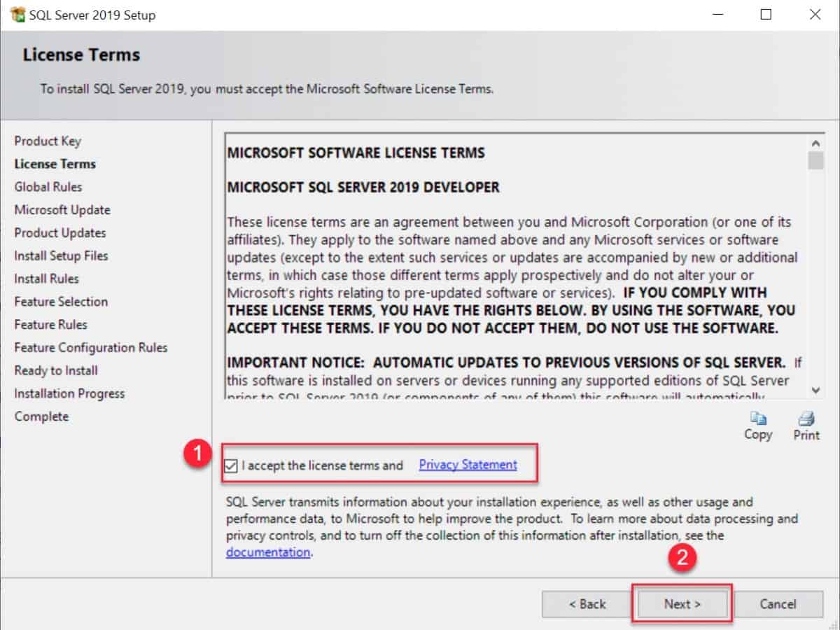Viewport: 840px width, 630px height.
Task: Maximize the SQL Server 2019 Setup window
Action: [766, 15]
